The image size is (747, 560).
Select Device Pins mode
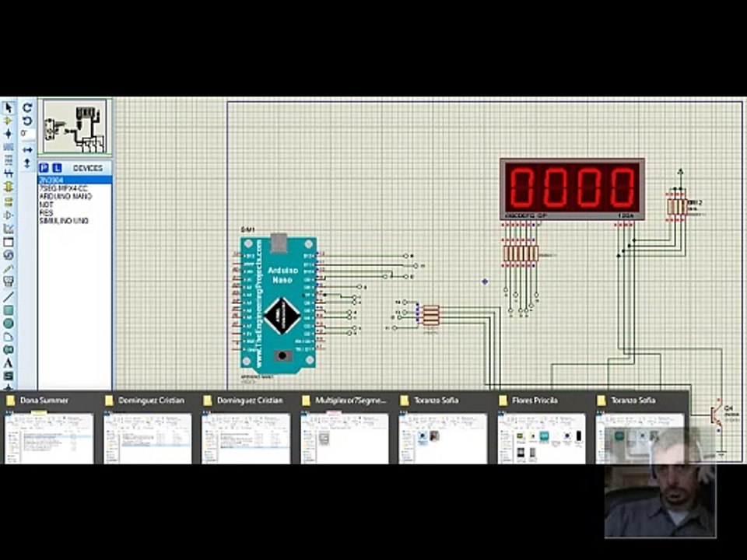(x=8, y=215)
